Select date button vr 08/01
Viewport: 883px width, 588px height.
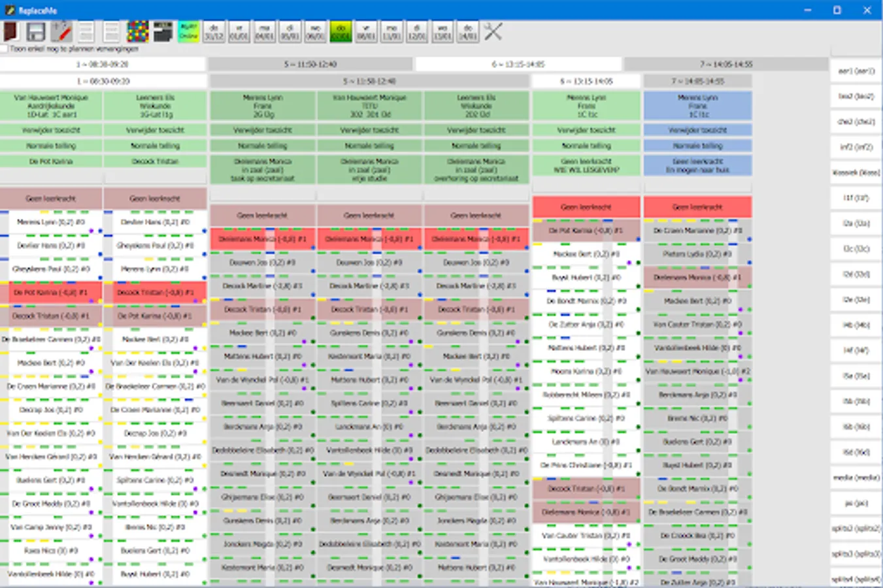366,31
